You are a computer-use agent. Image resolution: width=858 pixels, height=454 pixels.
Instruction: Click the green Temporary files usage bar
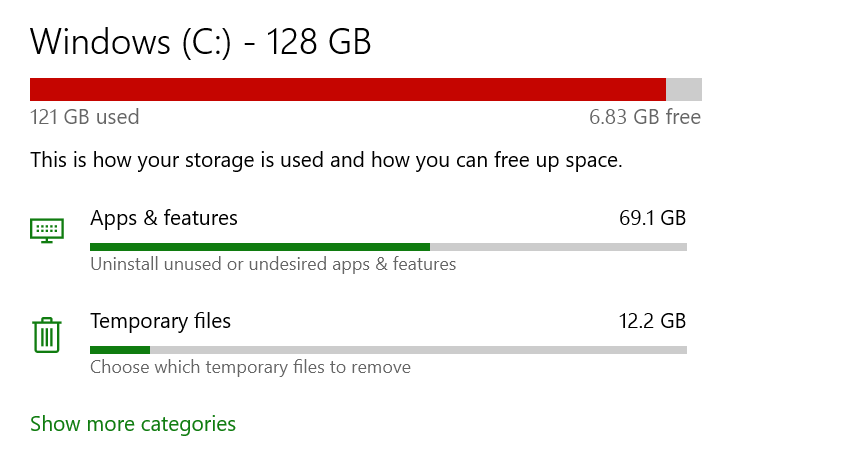click(119, 350)
